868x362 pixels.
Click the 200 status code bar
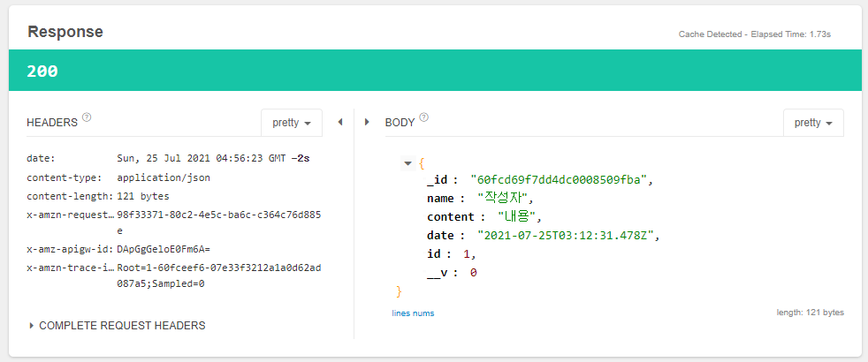click(x=434, y=71)
